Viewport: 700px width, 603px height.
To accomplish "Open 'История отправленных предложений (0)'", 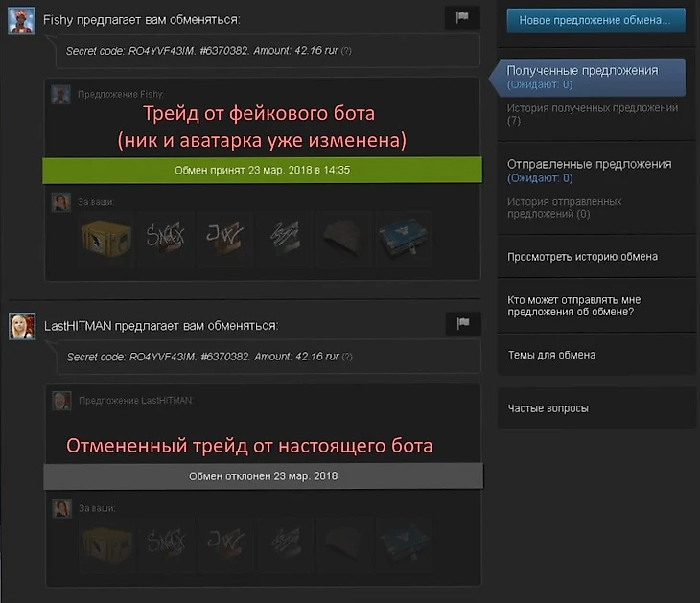I will coord(564,207).
